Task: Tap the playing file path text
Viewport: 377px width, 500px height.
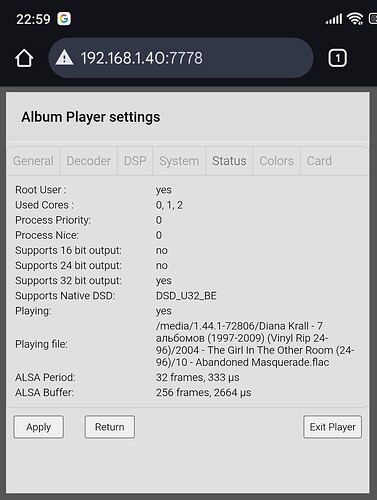Action: 255,344
